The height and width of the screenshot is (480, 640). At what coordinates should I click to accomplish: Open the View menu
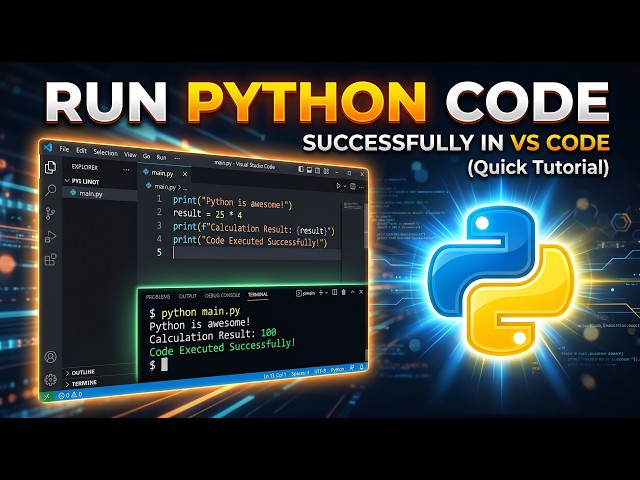click(130, 154)
